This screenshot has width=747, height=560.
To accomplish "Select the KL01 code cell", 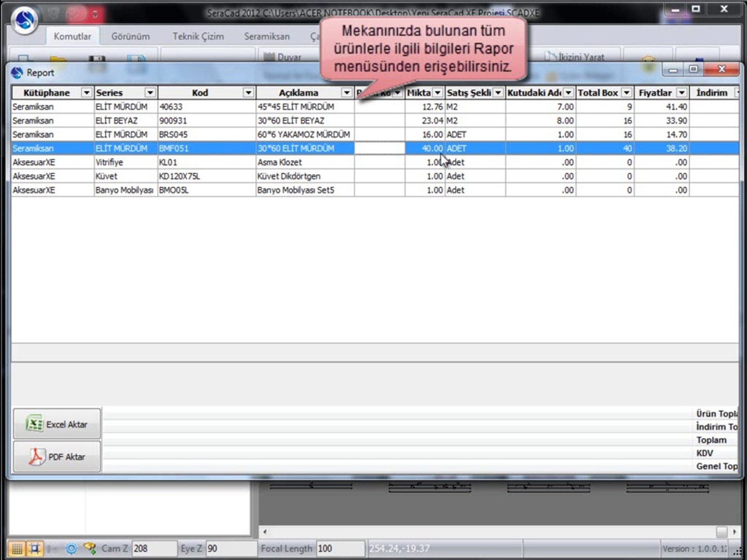I will (x=206, y=162).
